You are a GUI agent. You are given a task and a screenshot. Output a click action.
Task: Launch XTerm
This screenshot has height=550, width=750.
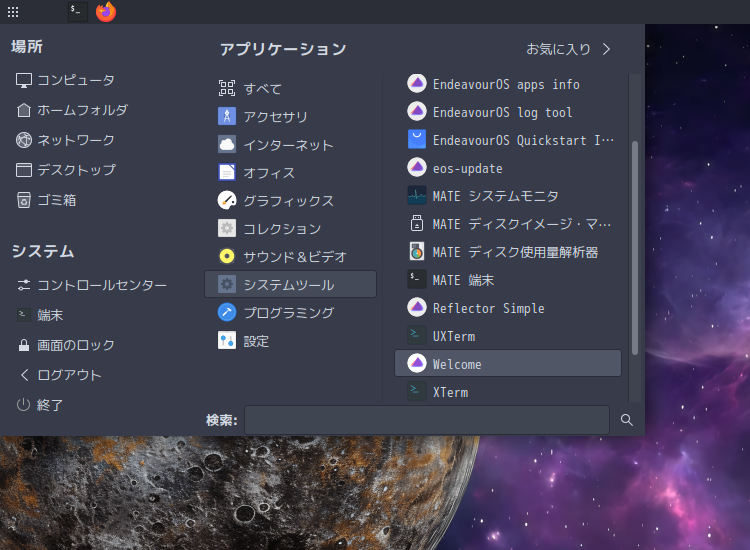coord(507,391)
